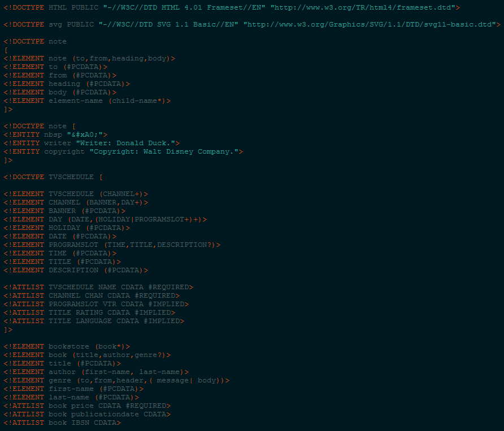Viewport: 504px width, 431px height.
Task: Click the ATTLIST book publicationdate line
Action: 87,414
